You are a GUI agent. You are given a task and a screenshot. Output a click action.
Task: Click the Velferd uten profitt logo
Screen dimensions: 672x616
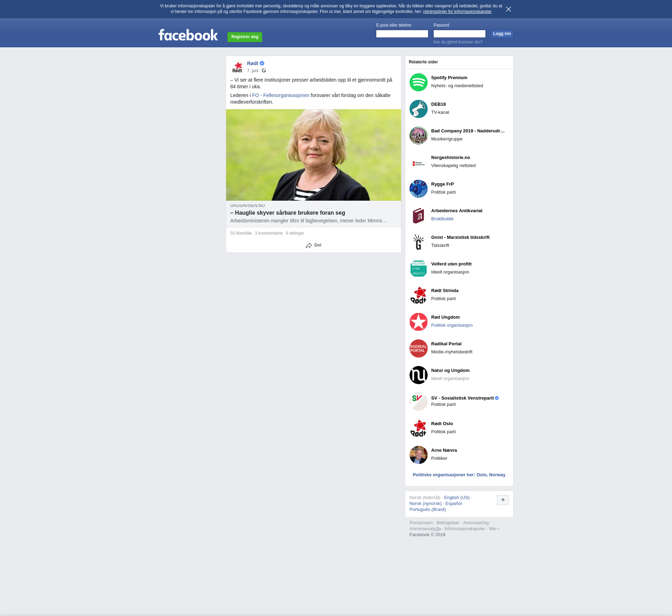point(418,269)
